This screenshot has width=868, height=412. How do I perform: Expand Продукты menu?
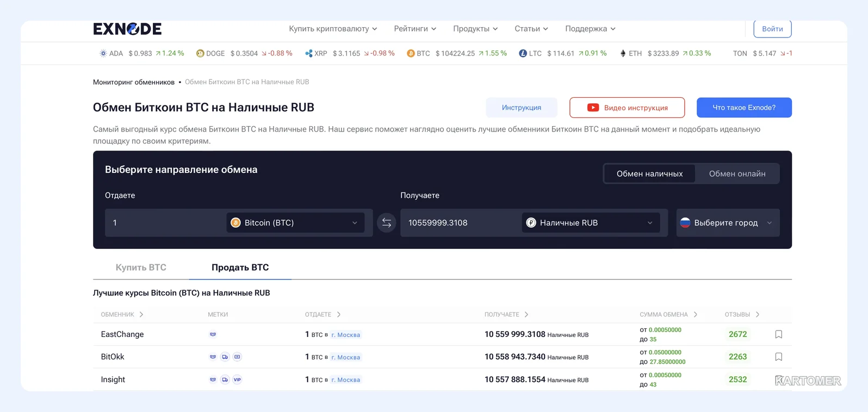click(x=475, y=29)
